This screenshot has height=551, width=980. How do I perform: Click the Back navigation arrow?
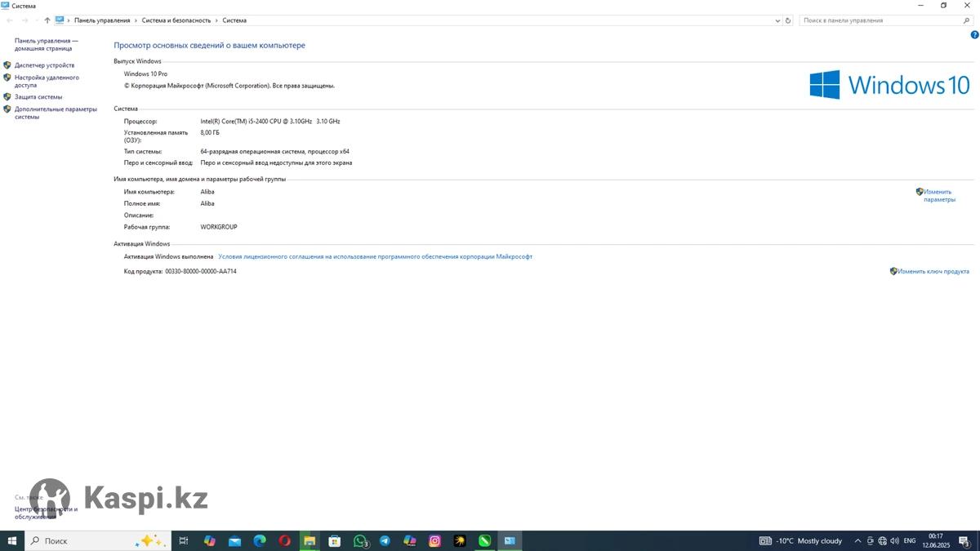pyautogui.click(x=10, y=20)
